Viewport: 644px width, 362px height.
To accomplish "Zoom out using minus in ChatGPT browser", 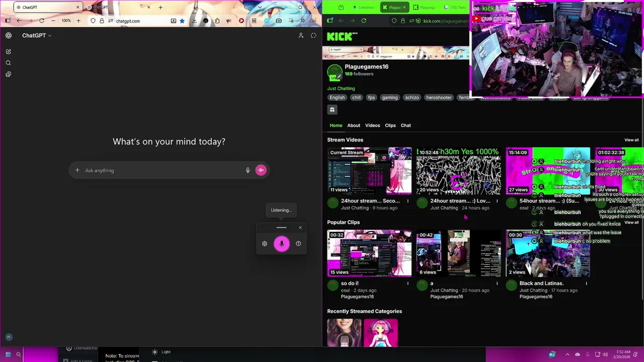I will [54, 21].
